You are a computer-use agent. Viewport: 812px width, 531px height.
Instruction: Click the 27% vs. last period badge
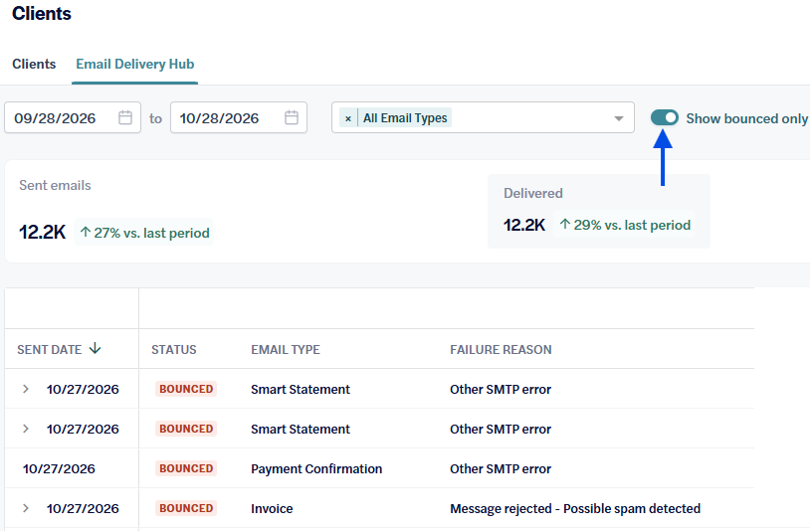tap(144, 233)
